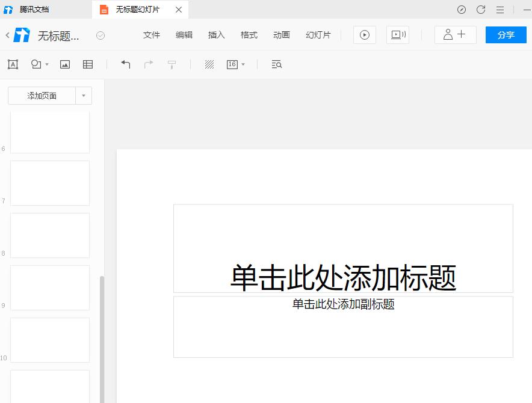
Task: Open the insert shape tool
Action: point(35,64)
